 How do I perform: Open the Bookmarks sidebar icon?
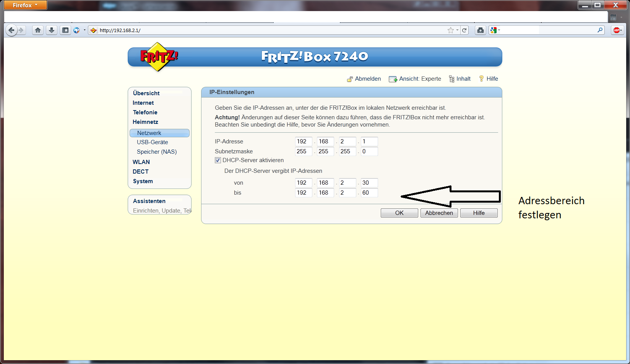(x=65, y=30)
